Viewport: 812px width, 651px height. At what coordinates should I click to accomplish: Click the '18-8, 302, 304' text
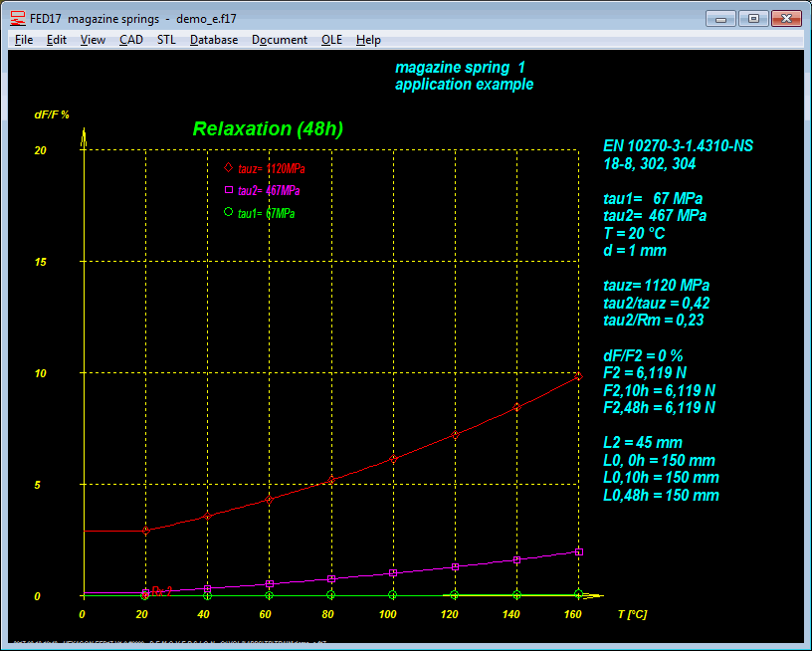[x=650, y=164]
